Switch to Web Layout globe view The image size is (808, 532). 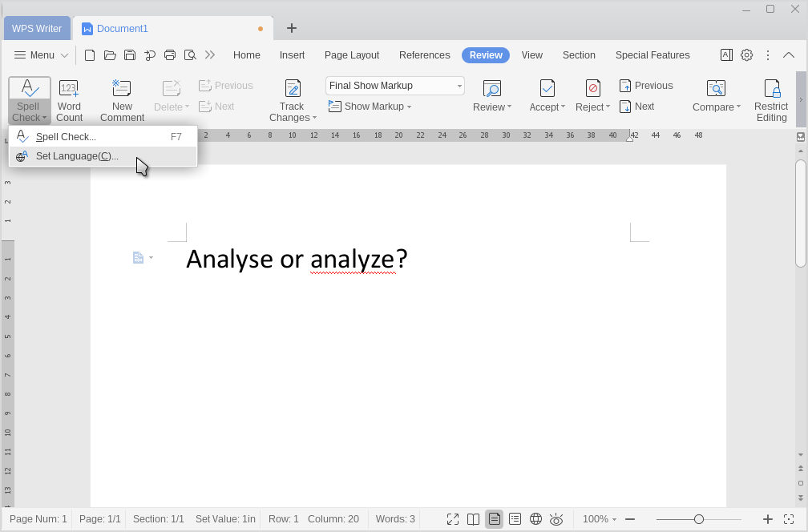pyautogui.click(x=535, y=519)
